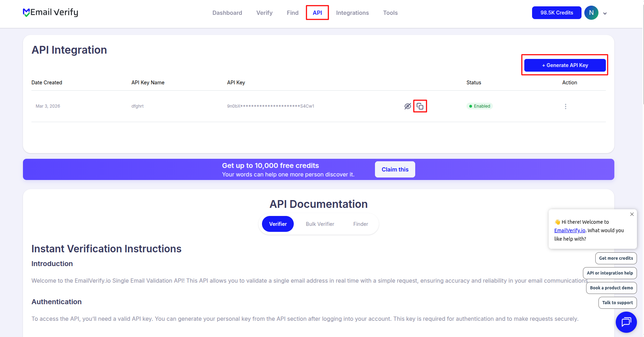This screenshot has height=337, width=644.
Task: Open the chat widget bubble icon
Action: [626, 322]
